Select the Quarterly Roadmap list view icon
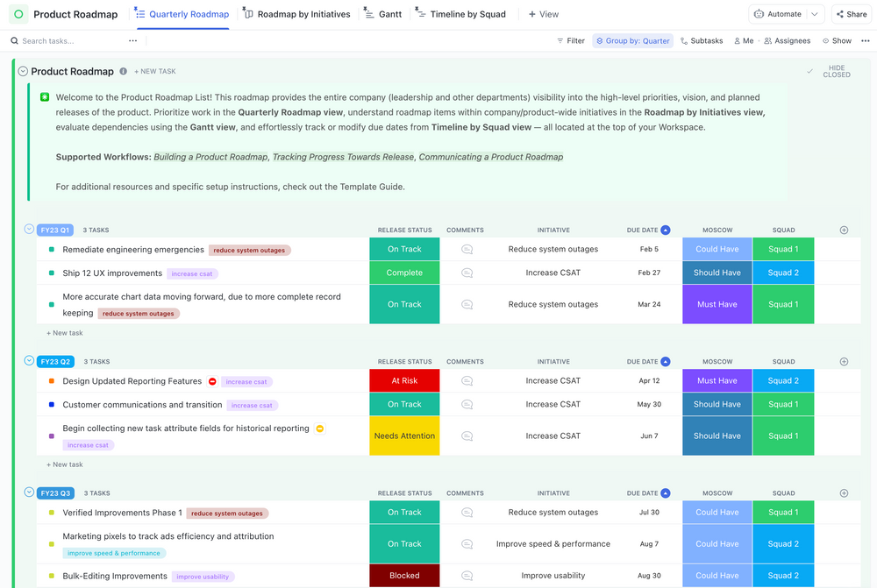Viewport: 877px width, 588px height. pyautogui.click(x=139, y=14)
